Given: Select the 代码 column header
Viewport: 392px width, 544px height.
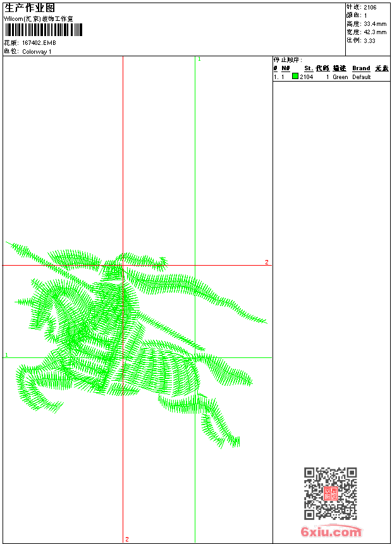Looking at the screenshot, I should pyautogui.click(x=322, y=68).
